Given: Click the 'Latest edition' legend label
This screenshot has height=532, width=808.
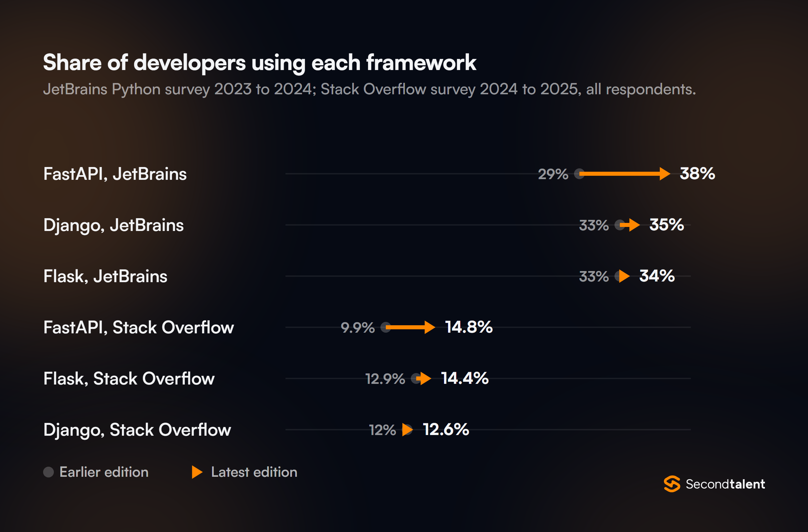Looking at the screenshot, I should (254, 472).
